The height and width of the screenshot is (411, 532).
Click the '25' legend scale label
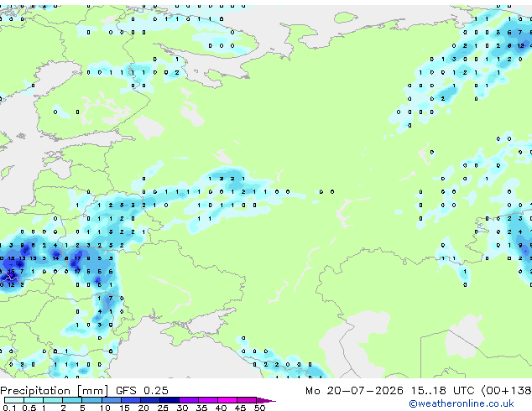click(x=163, y=408)
